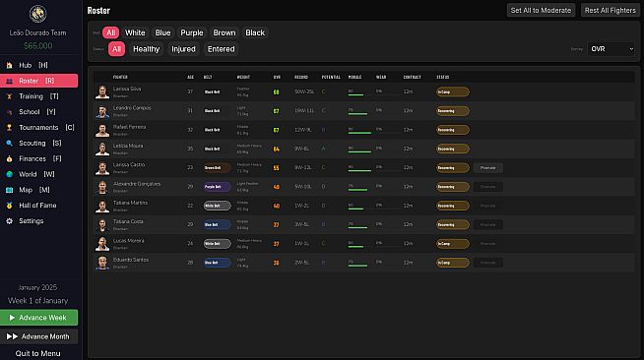Click the Advance Week button

(39, 318)
